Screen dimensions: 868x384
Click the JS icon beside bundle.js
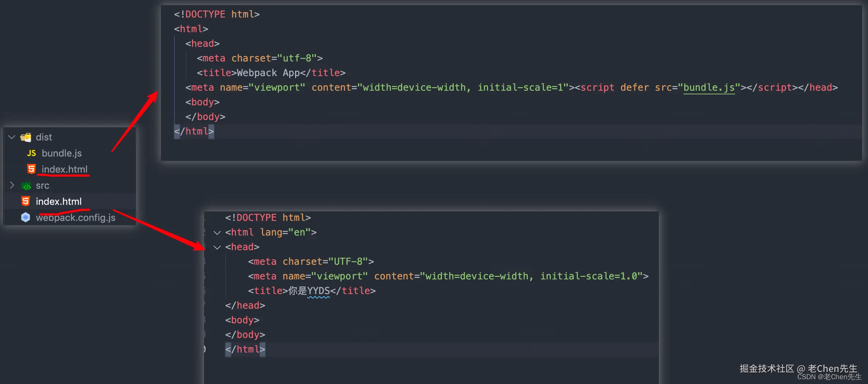point(31,153)
